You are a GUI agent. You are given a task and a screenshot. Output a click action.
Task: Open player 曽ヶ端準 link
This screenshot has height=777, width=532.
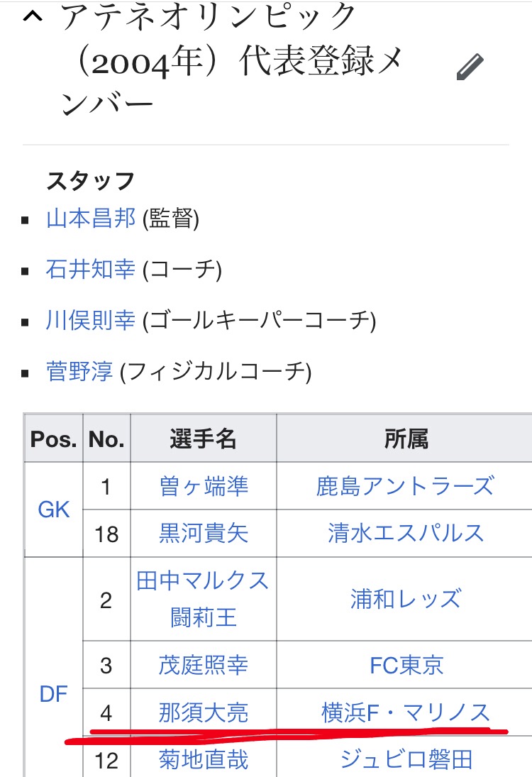[204, 486]
